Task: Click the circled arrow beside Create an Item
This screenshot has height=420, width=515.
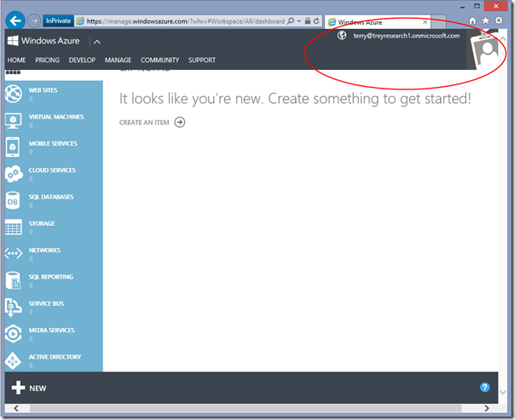Action: 180,122
